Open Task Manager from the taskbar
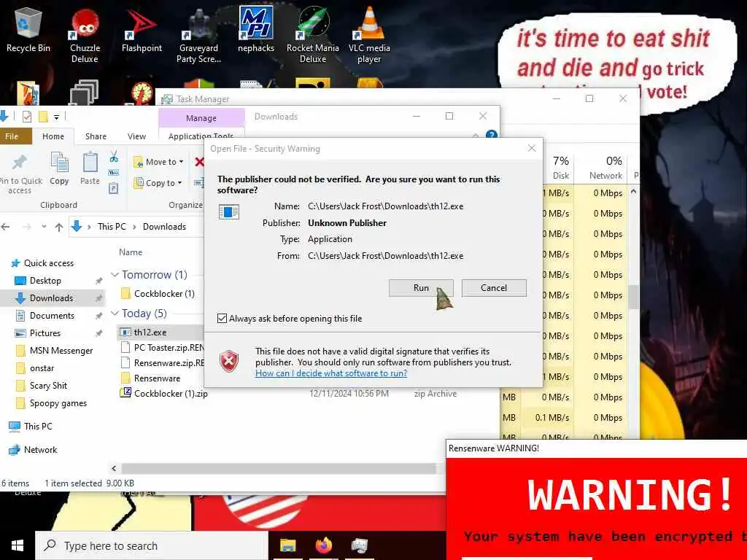 pos(360,545)
